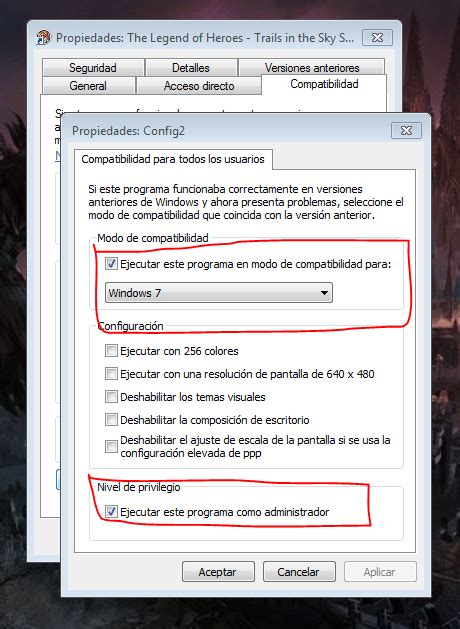Click the Cancelar button

click(x=299, y=572)
